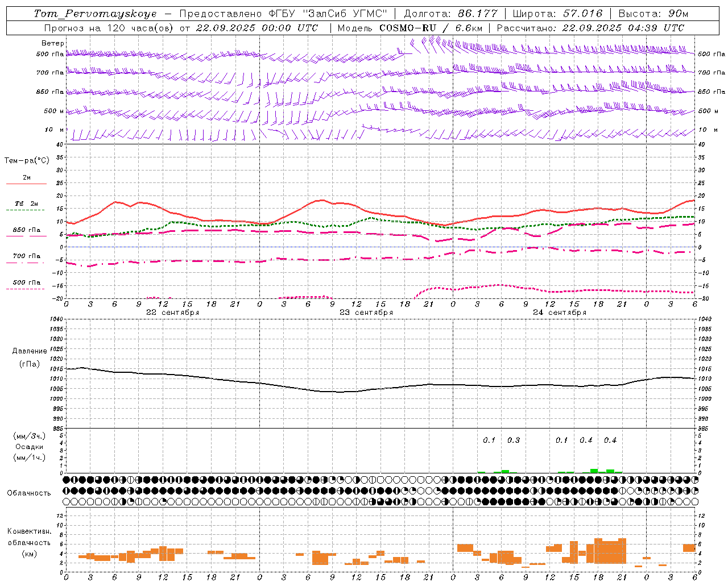
Task: Select the 700 гПа entry in temperature legend
Action: click(x=27, y=256)
